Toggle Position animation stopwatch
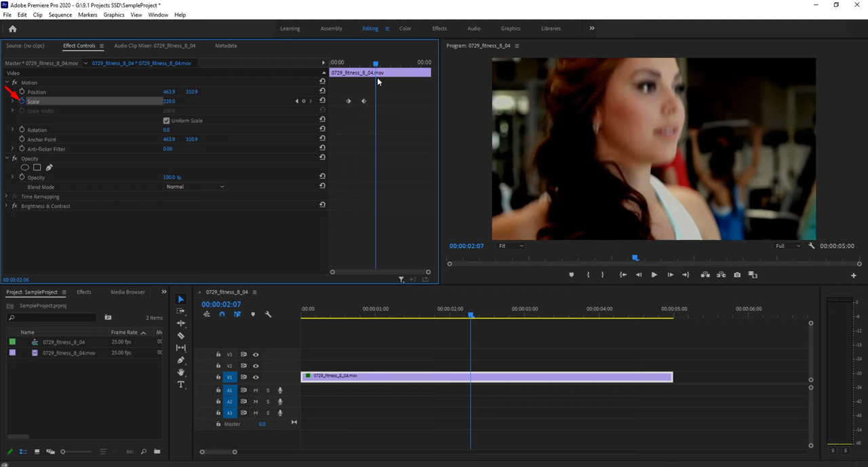The image size is (868, 467). tap(22, 92)
